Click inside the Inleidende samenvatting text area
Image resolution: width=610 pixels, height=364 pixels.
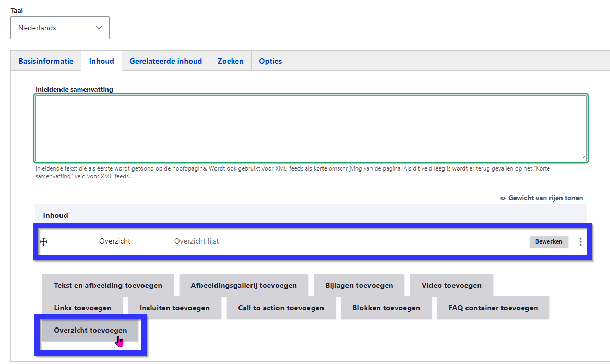point(310,128)
